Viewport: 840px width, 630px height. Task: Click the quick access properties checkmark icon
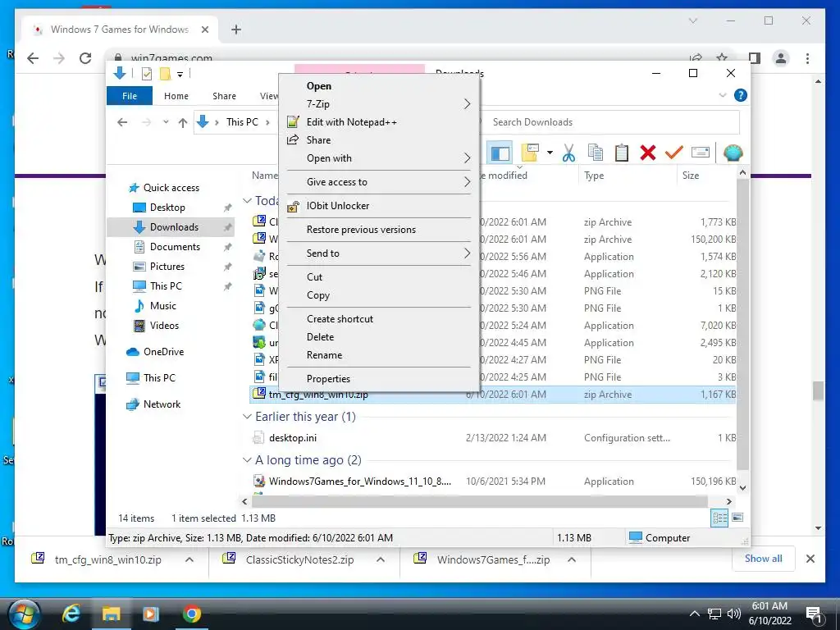(146, 74)
